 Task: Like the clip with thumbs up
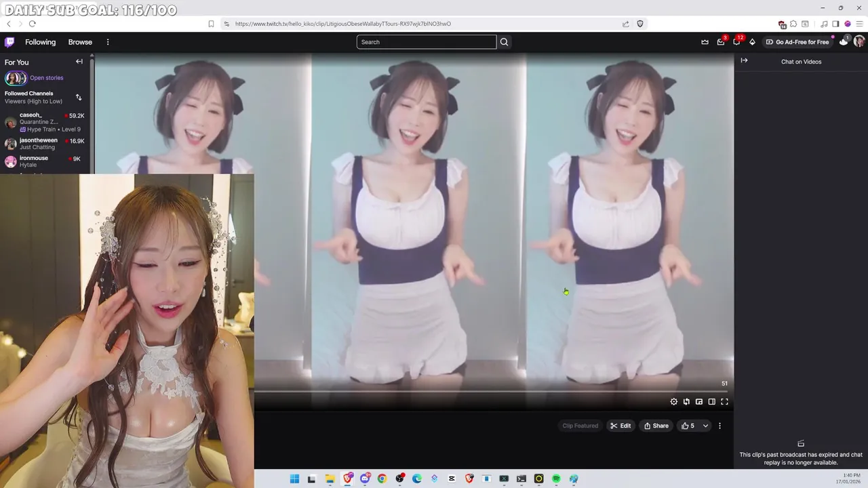pyautogui.click(x=688, y=426)
